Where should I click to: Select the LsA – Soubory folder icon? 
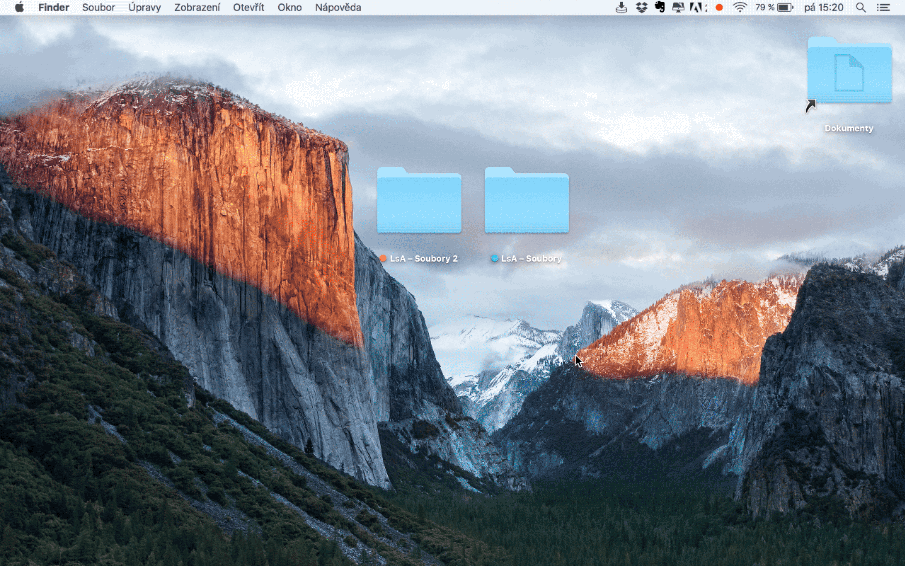coord(527,201)
